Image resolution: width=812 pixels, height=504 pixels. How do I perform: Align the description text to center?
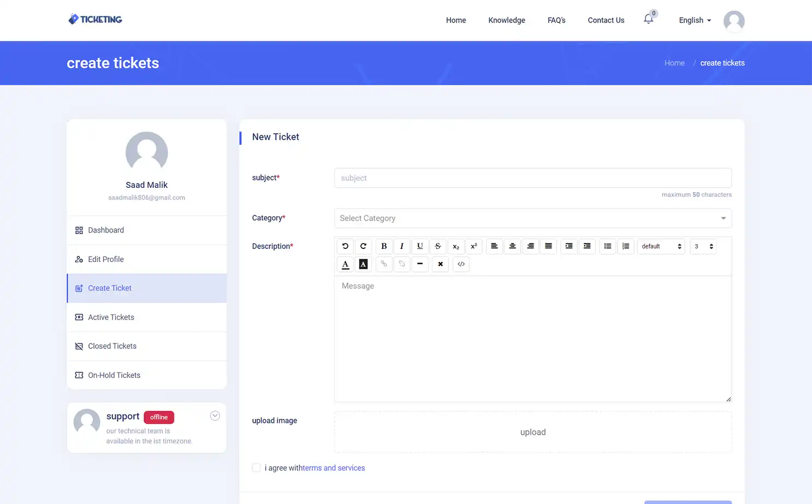click(512, 246)
